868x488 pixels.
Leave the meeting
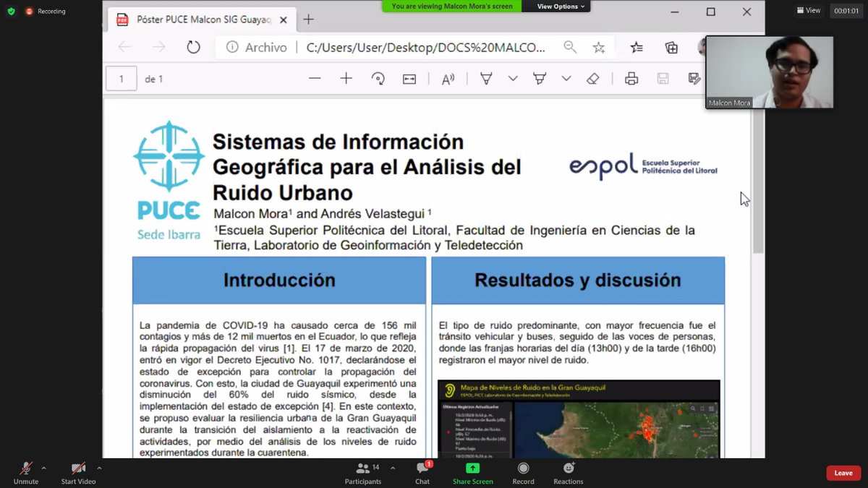coord(843,473)
